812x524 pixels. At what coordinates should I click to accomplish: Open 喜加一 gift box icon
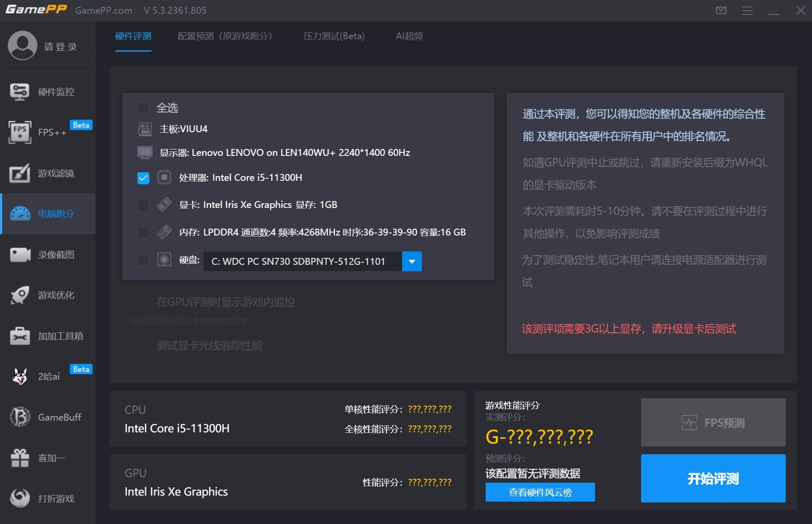[20, 458]
